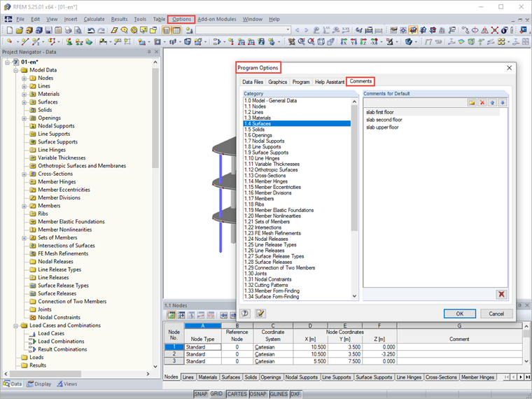
Task: Click OK in Program Options dialog
Action: pyautogui.click(x=459, y=314)
